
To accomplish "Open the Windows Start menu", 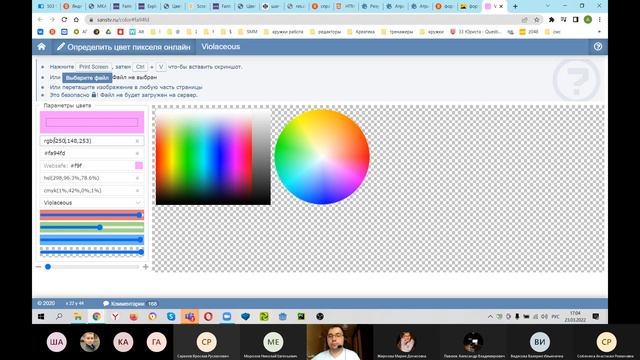I will [x=41, y=316].
